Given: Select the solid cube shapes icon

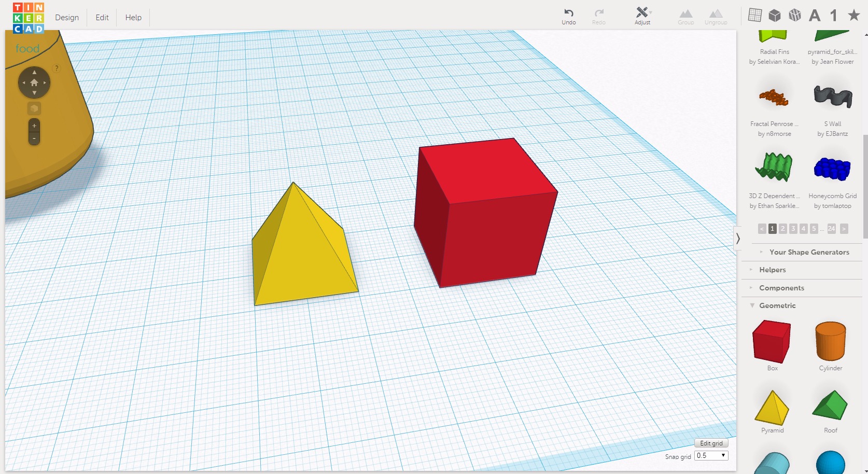Looking at the screenshot, I should [x=775, y=16].
